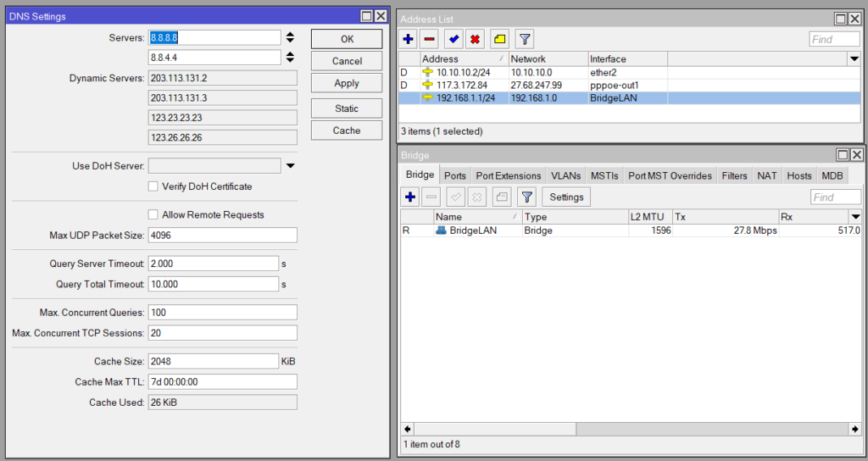
Task: Click the blue checkmark Enable icon in Address List
Action: coord(454,39)
